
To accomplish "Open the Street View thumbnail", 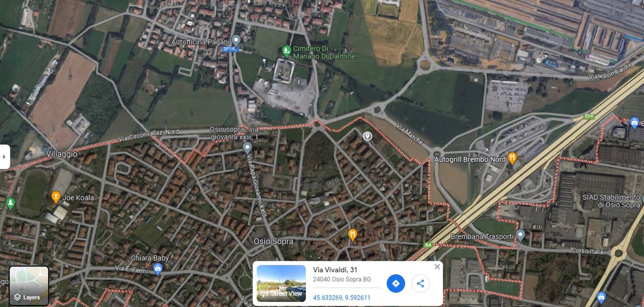I will (281, 283).
